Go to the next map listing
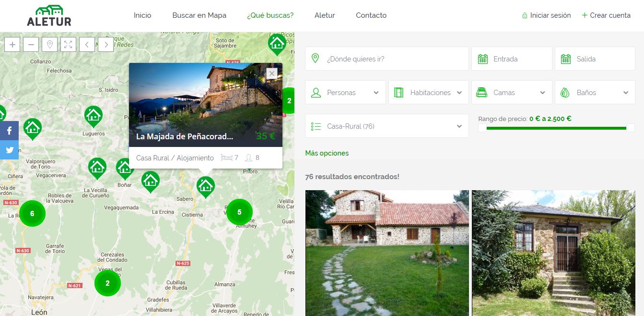The image size is (644, 316). click(106, 45)
